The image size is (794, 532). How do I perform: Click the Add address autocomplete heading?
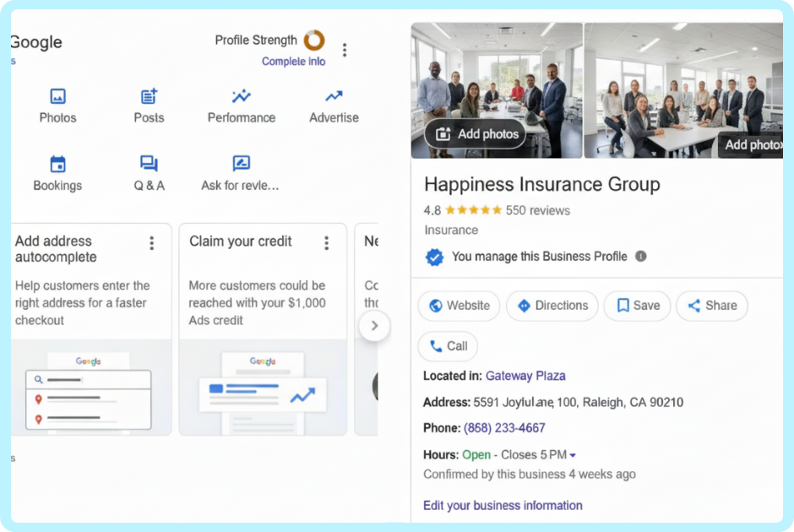point(56,249)
